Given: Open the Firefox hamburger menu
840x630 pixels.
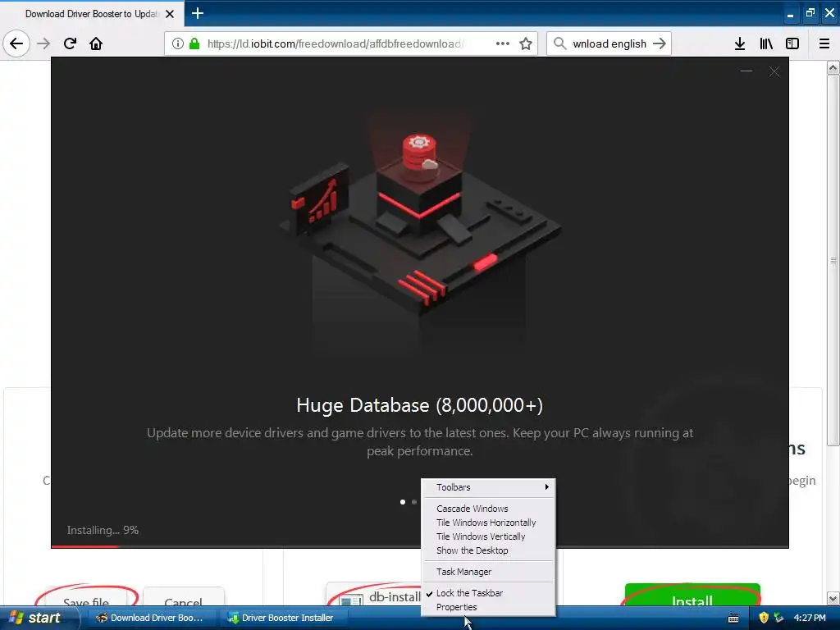Looking at the screenshot, I should coord(824,43).
